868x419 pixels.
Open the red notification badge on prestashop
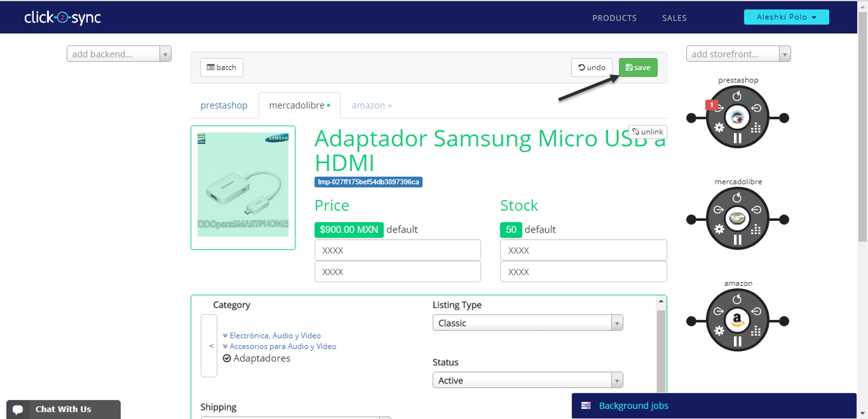tap(711, 105)
